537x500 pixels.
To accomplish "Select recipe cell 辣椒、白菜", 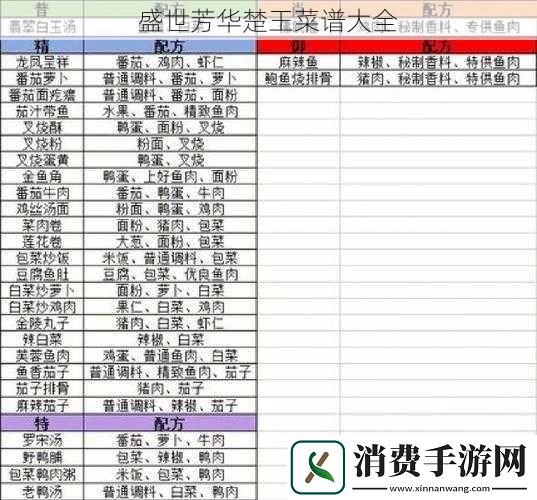I will (x=170, y=339).
